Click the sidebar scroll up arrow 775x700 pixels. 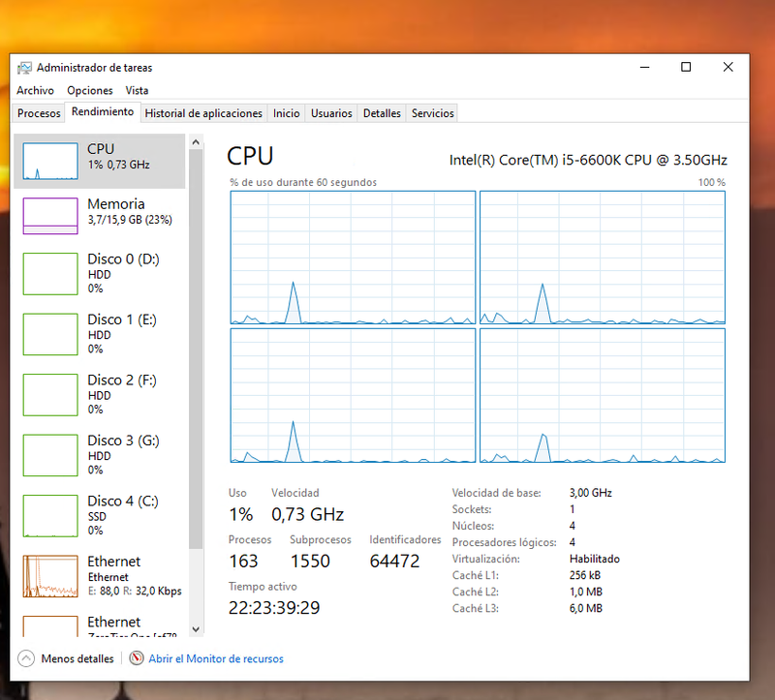pos(196,142)
